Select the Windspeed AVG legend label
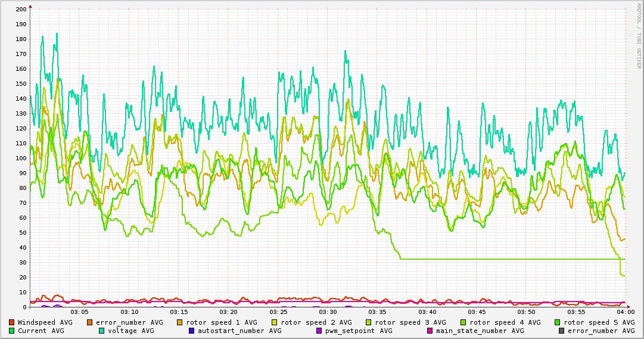The image size is (644, 339). coord(45,322)
